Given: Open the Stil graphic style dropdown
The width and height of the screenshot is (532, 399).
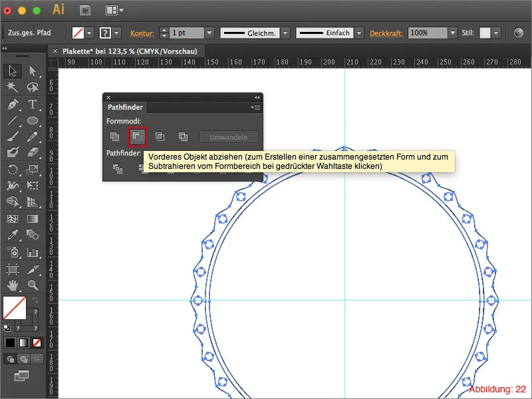Looking at the screenshot, I should pos(496,33).
